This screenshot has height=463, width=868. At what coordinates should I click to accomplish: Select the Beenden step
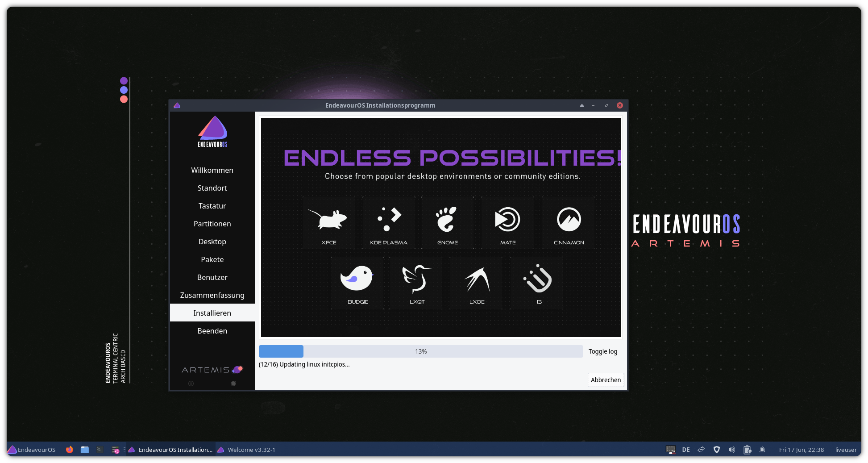(212, 331)
